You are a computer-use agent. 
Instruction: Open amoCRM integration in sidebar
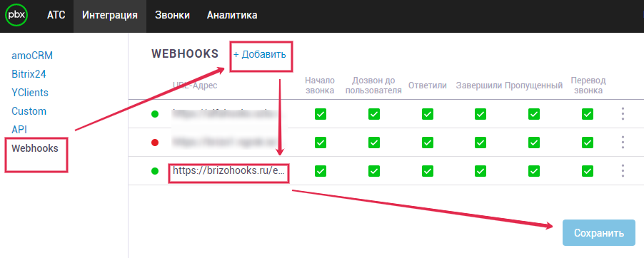point(32,56)
